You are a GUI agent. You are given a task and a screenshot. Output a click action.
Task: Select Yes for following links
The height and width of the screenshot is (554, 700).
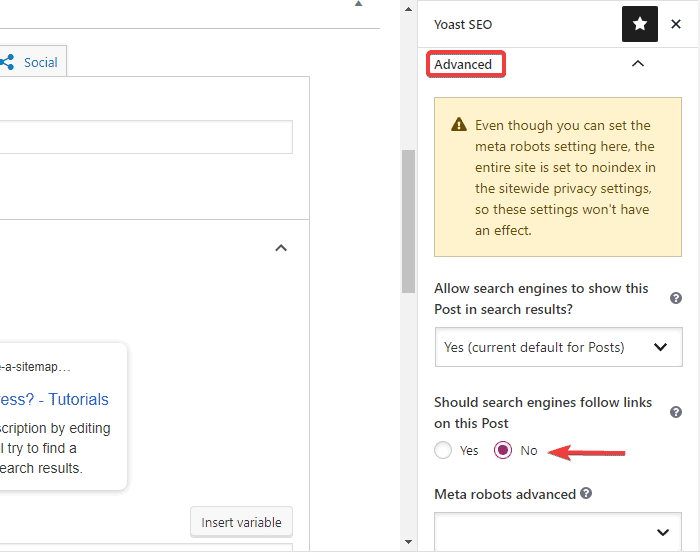pos(444,451)
